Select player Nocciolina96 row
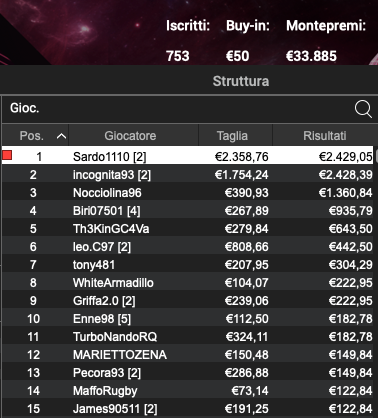This screenshot has height=418, width=378. click(188, 192)
